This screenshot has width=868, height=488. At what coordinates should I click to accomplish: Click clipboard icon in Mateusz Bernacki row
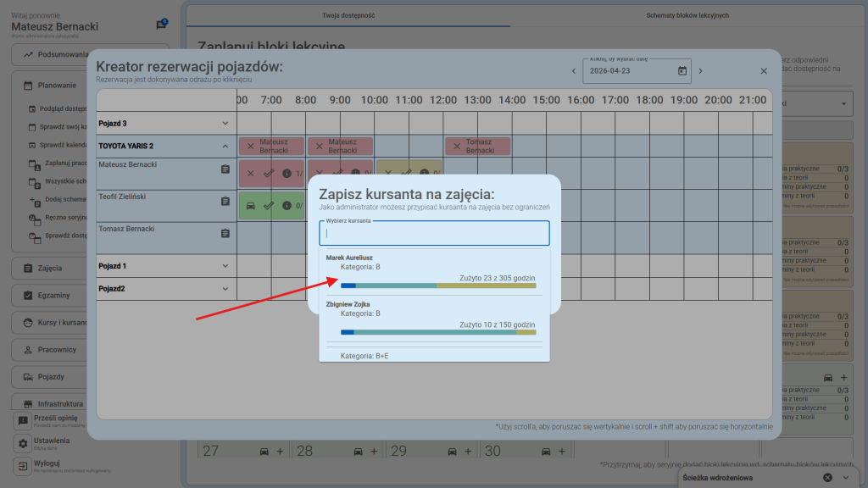[225, 169]
